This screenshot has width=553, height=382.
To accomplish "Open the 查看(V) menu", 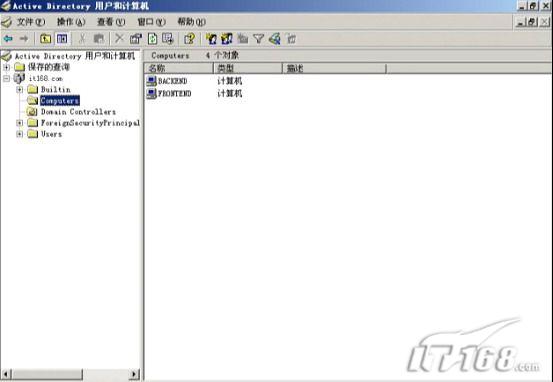I will (x=111, y=22).
